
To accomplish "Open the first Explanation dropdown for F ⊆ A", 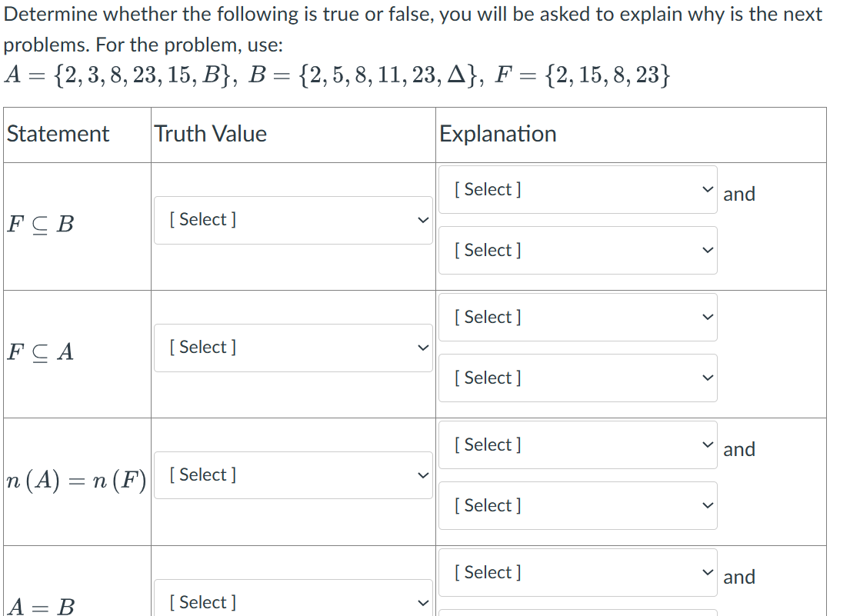I will (577, 317).
